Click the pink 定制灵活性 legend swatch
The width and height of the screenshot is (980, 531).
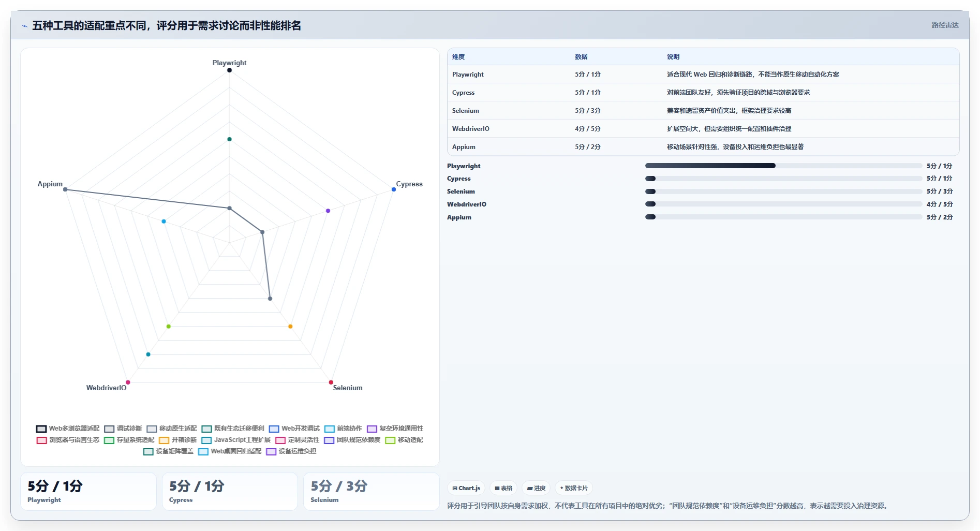click(280, 440)
